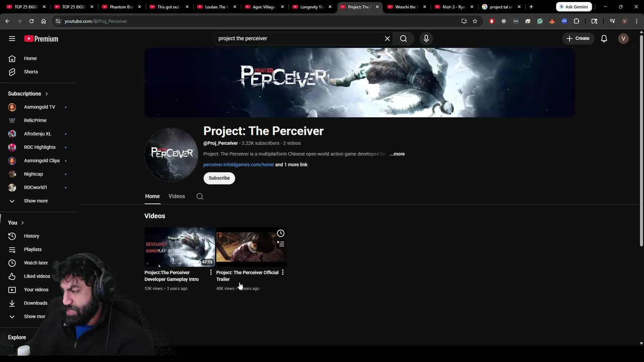Screen dimensions: 644x362
Task: Open Asmongold TV subscription
Action: pos(38,107)
